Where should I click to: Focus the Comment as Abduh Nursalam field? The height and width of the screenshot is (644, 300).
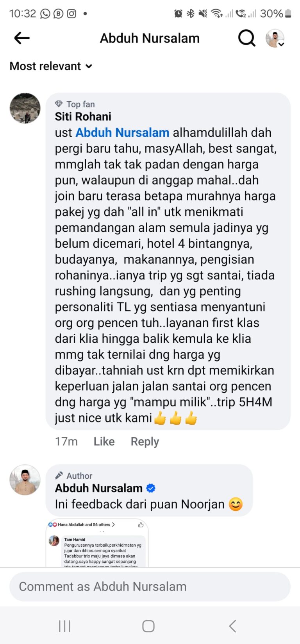click(150, 587)
